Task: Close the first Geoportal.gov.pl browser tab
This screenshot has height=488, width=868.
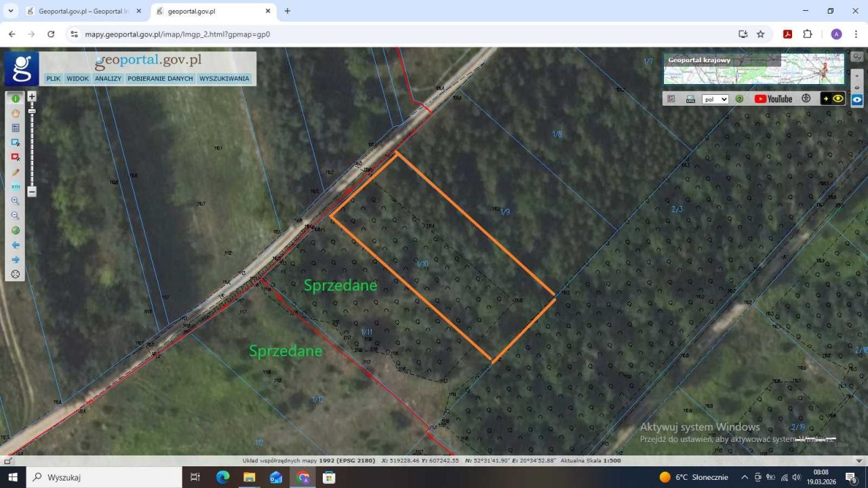Action: pyautogui.click(x=139, y=12)
